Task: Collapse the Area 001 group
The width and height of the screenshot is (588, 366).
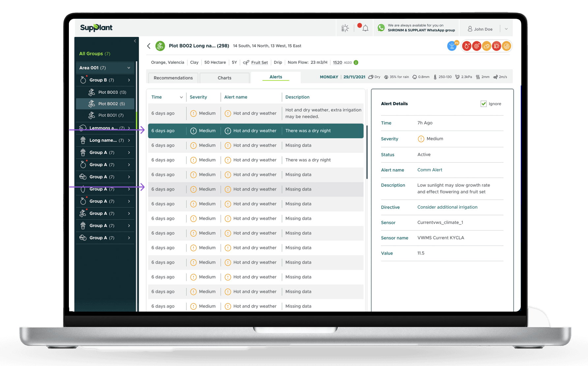Action: (129, 68)
